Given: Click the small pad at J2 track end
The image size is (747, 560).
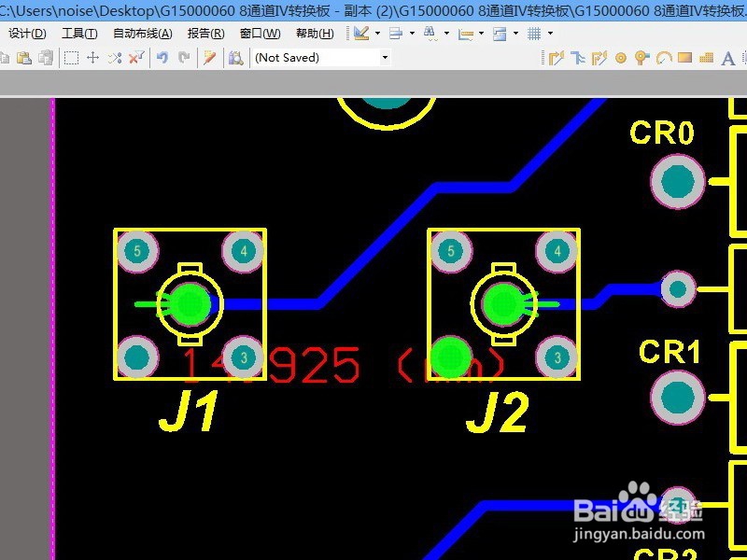Looking at the screenshot, I should coord(678,289).
